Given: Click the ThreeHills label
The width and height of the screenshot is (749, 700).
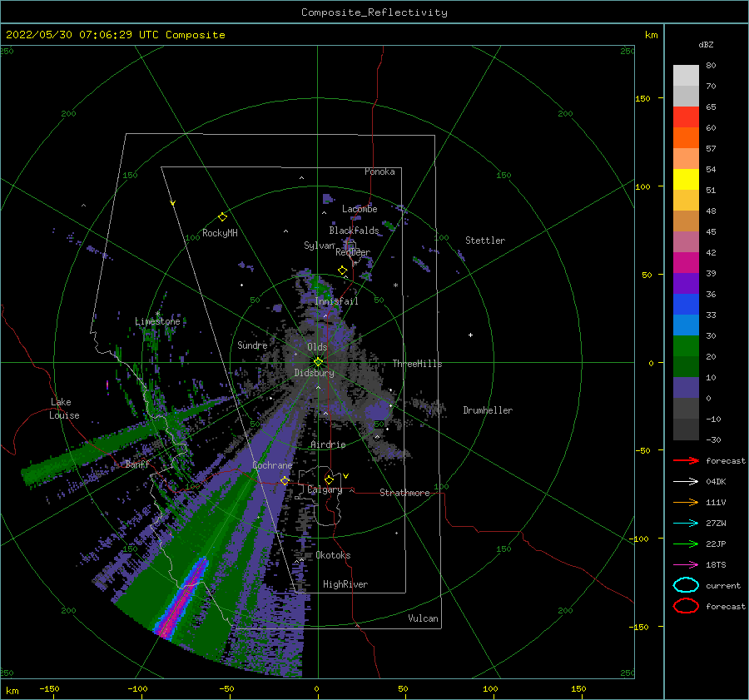Looking at the screenshot, I should tap(418, 364).
